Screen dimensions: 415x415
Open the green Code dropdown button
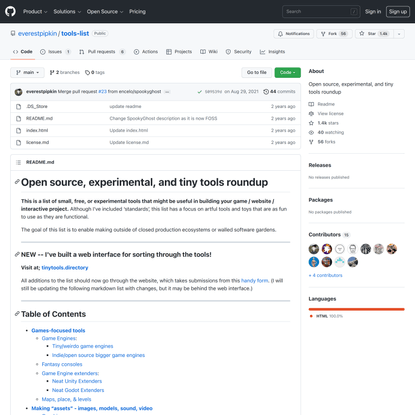(288, 72)
